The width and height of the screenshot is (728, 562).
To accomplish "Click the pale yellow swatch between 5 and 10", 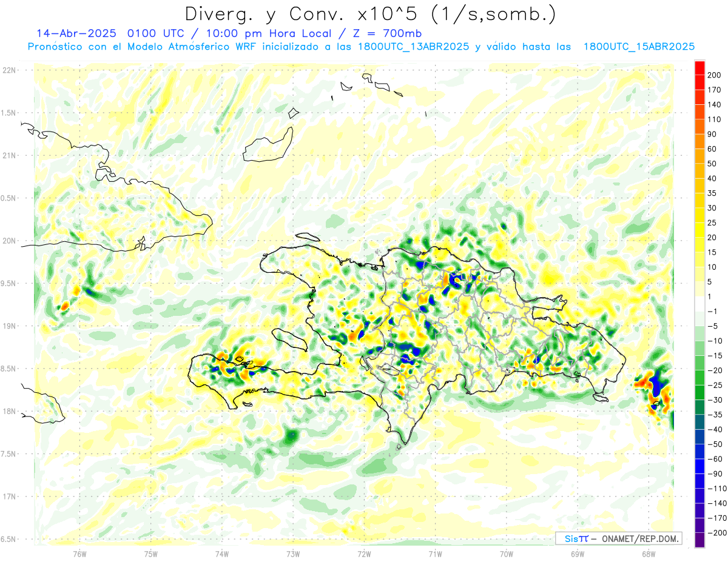I will (x=699, y=274).
